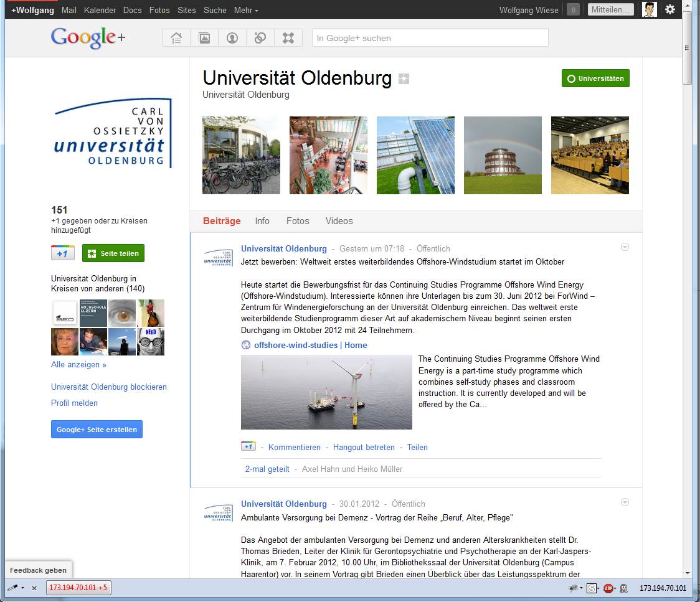Open Sites in the top navigation bar
The width and height of the screenshot is (700, 602).
[x=187, y=10]
